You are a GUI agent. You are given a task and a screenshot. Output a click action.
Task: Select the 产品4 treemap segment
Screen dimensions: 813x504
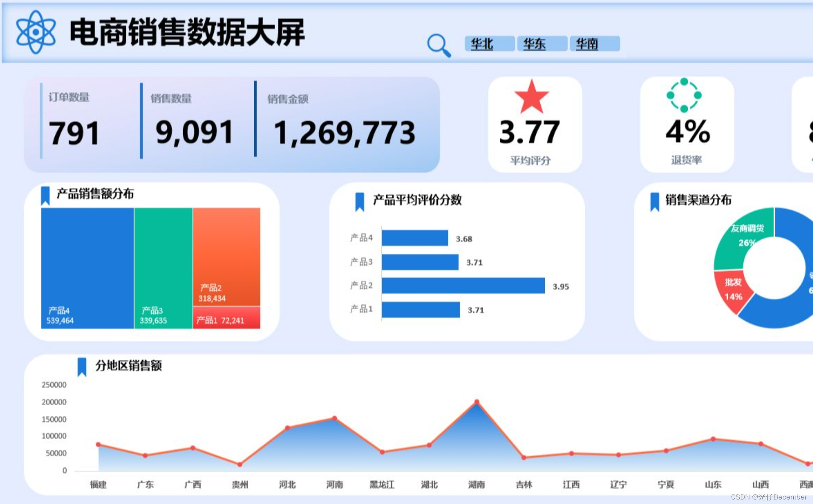point(86,265)
